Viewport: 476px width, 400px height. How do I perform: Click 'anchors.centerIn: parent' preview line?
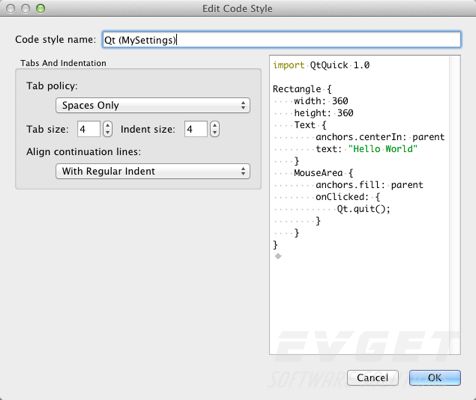point(380,137)
